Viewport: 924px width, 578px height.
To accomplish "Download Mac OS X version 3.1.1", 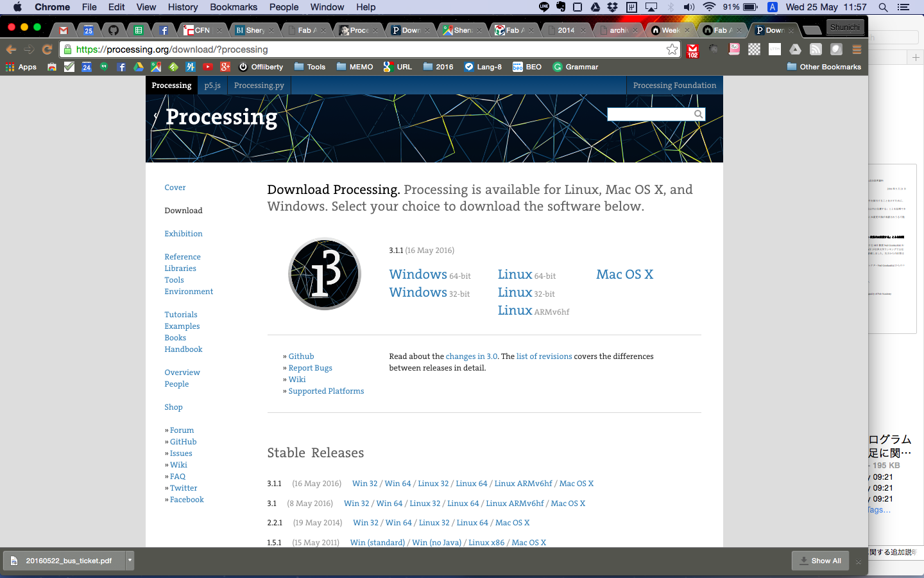I will (x=624, y=274).
